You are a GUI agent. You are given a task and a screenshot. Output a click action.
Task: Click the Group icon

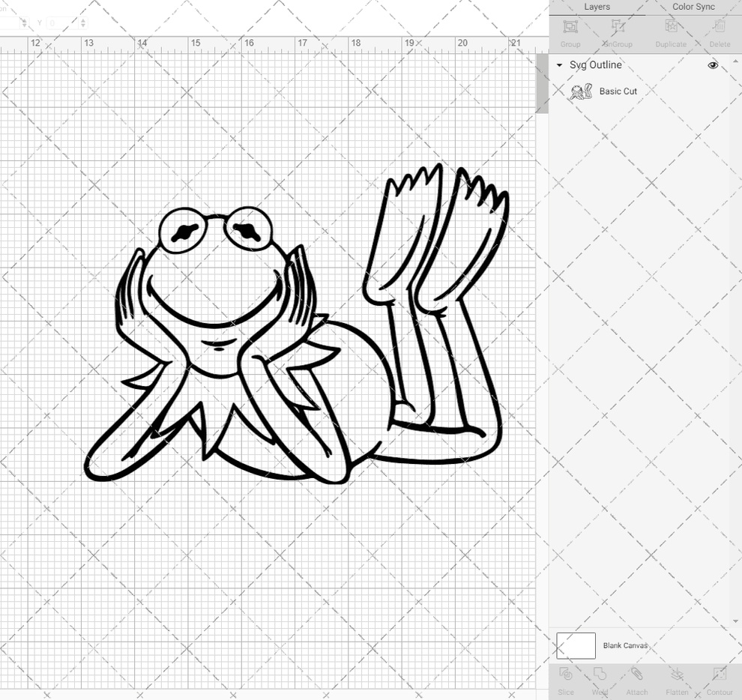click(570, 31)
